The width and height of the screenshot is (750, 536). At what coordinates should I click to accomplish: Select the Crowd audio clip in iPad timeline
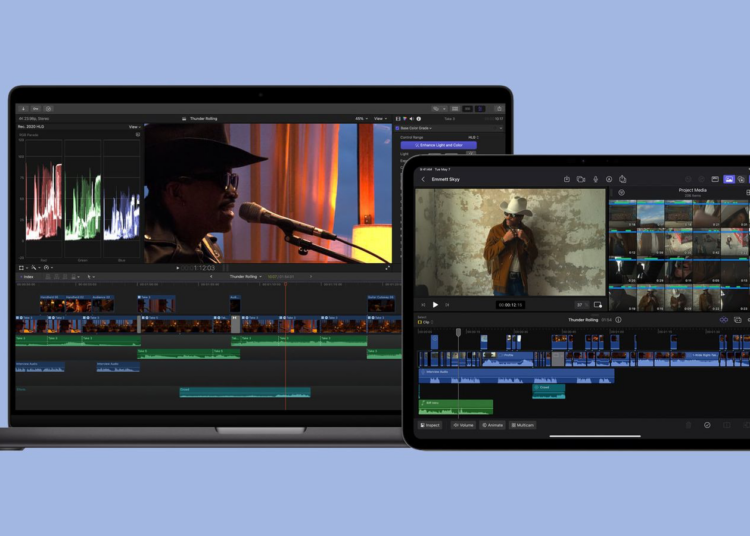pyautogui.click(x=549, y=391)
